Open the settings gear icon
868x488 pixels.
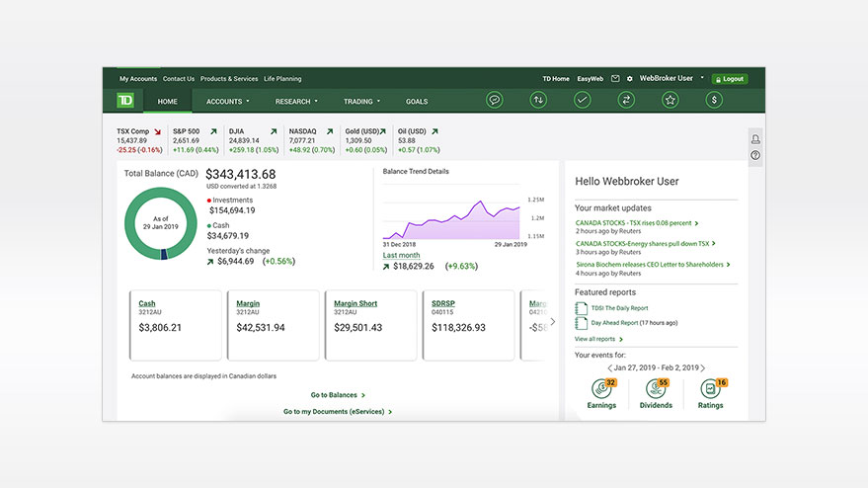point(629,79)
